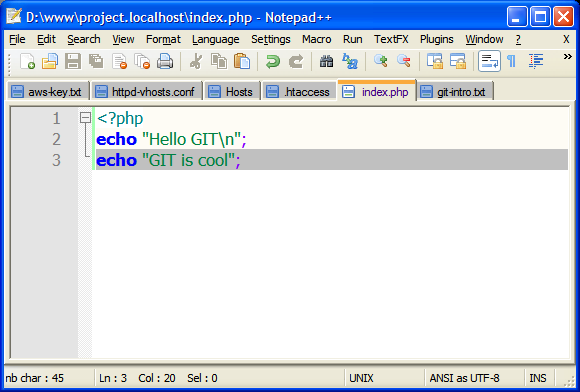Undo the last action with the green arrow
Viewport: 580px width, 392px height.
point(273,61)
